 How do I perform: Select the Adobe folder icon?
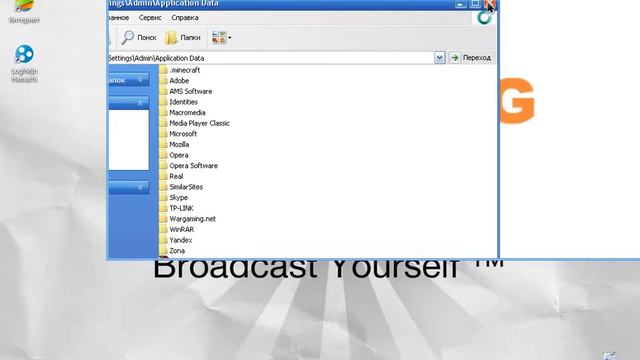click(163, 80)
